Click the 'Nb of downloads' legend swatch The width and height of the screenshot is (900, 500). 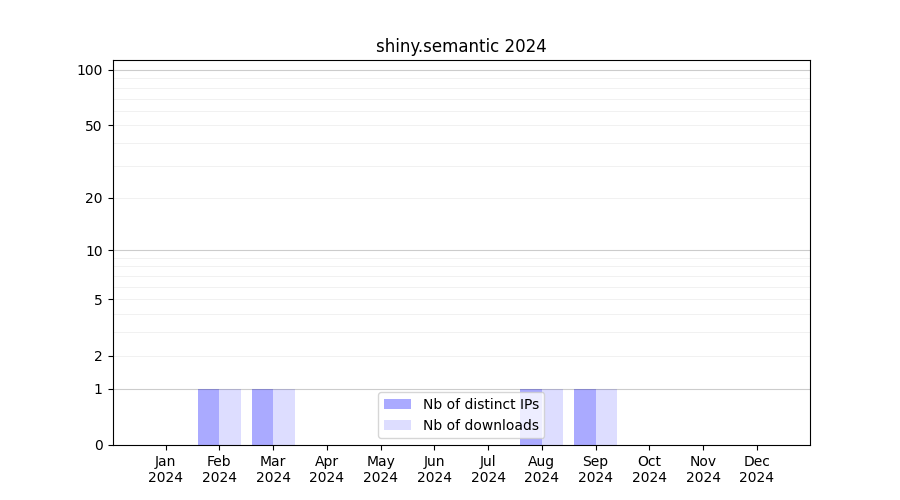[397, 425]
